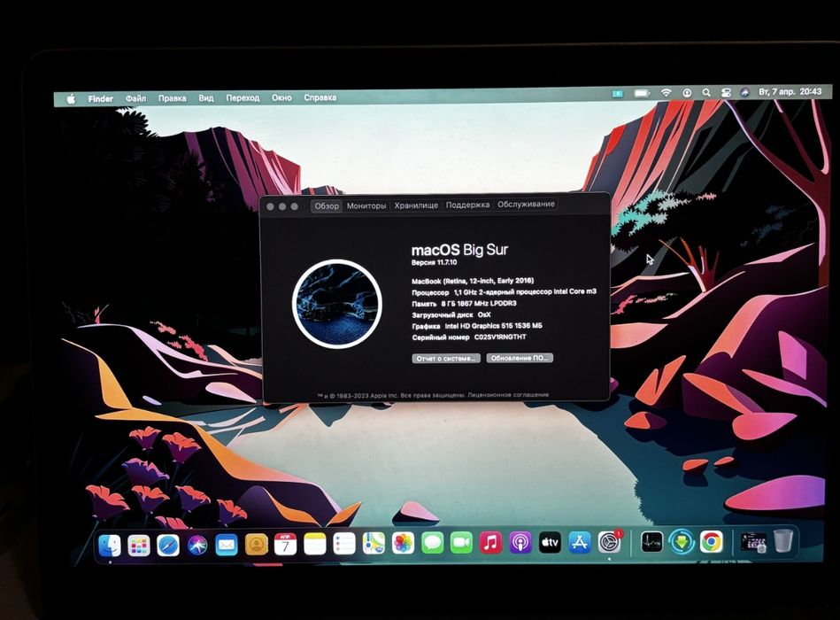
Task: Click the Intel HD Graphics 515 text
Action: pos(493,326)
